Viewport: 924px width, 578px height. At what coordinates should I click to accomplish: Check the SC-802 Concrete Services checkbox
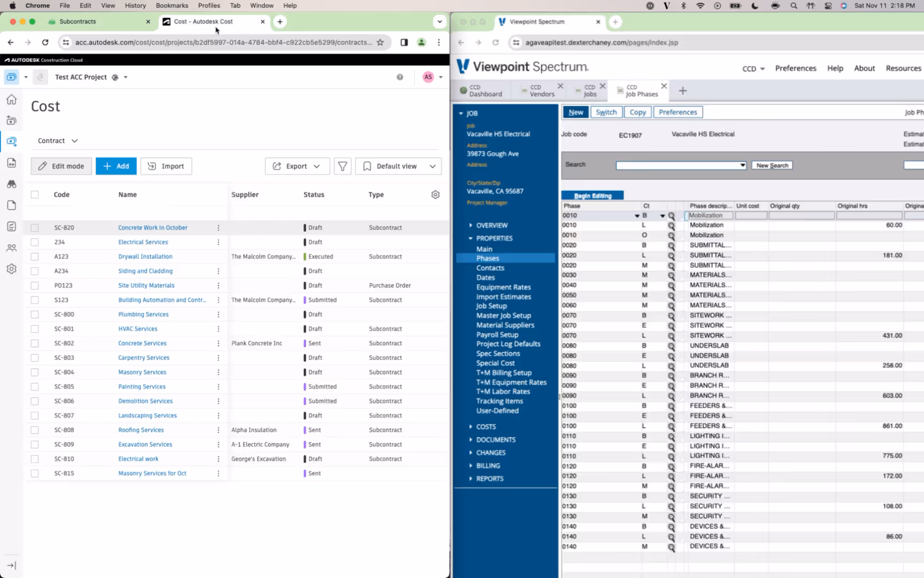(35, 343)
